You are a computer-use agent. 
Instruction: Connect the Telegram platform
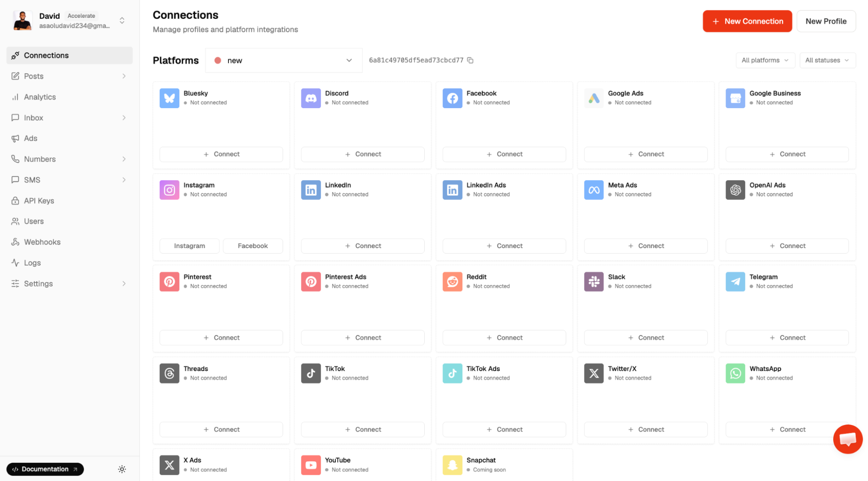(x=787, y=338)
